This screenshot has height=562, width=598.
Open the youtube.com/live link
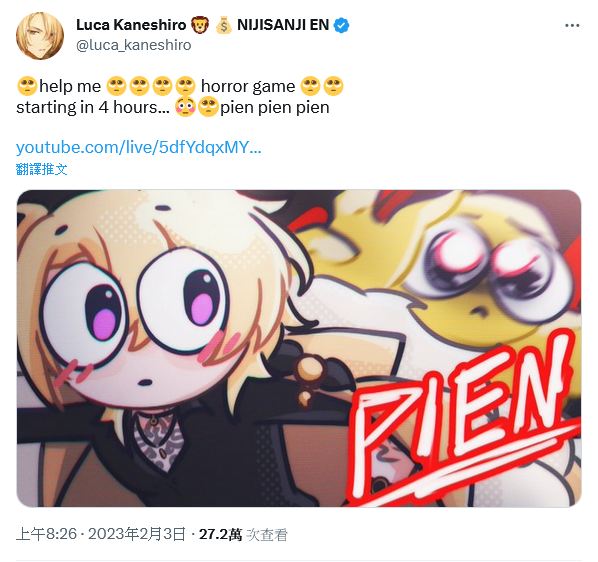pyautogui.click(x=138, y=147)
